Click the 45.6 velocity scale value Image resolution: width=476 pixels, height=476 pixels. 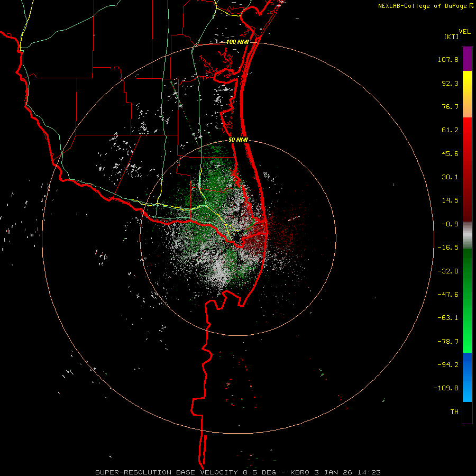[x=450, y=153]
